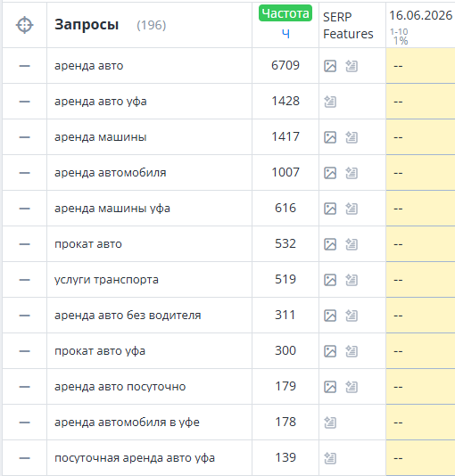Click image pack icon for аренда авто без водителя
The width and height of the screenshot is (455, 476).
tap(330, 316)
